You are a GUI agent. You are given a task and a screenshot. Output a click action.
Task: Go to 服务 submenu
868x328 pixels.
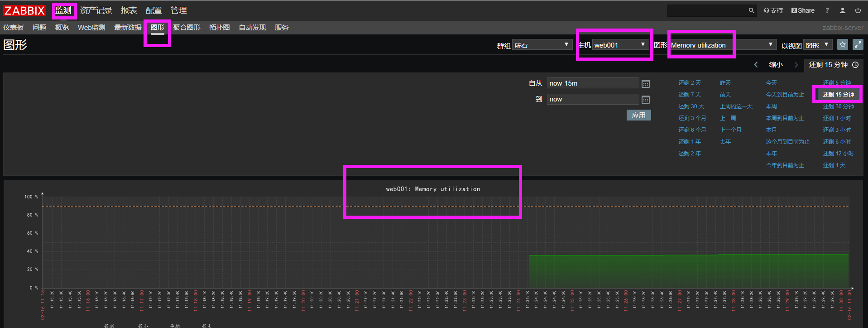[282, 28]
